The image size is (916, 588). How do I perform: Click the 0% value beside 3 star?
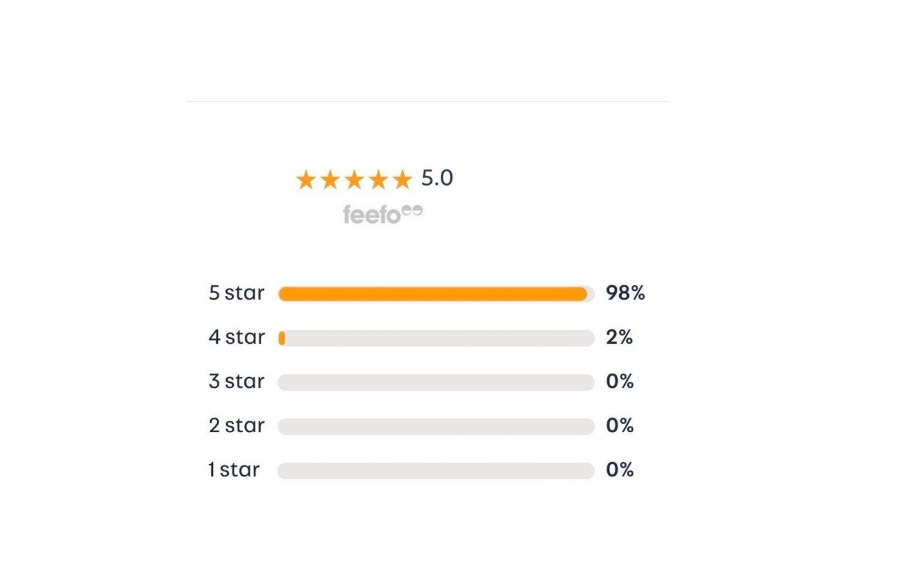pyautogui.click(x=620, y=381)
